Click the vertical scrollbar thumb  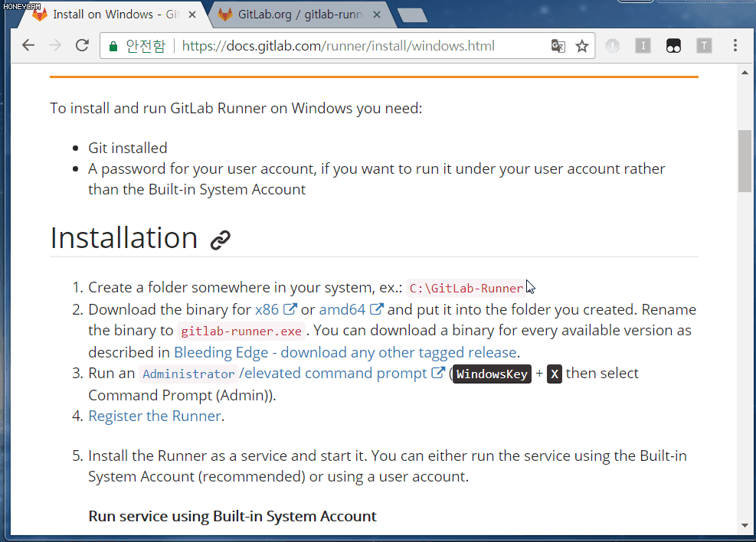[x=745, y=161]
